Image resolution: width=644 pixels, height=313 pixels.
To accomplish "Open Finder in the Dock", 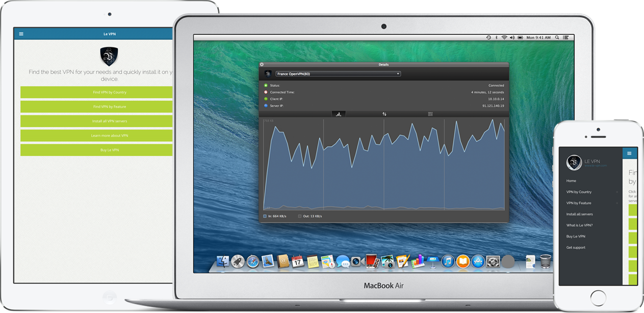I will pos(223,262).
